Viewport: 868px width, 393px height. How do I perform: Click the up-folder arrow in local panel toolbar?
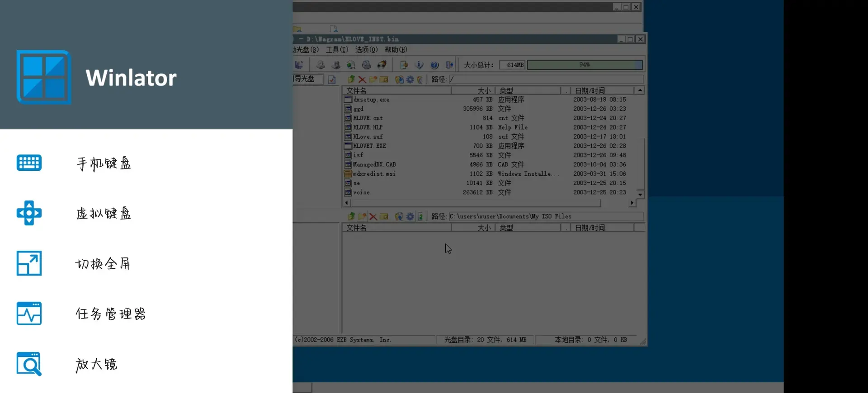tap(351, 217)
